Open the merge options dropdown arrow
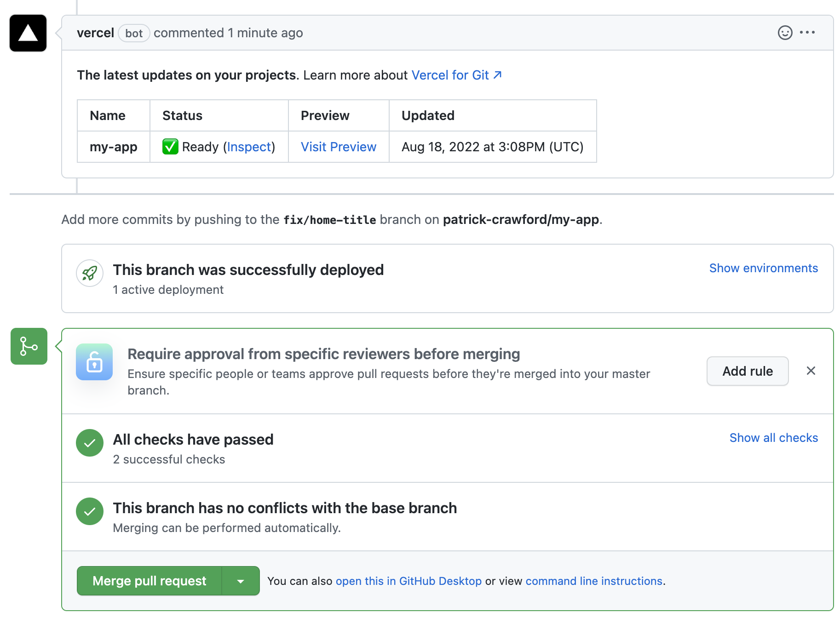Screen dimensions: 840x618 [240, 581]
